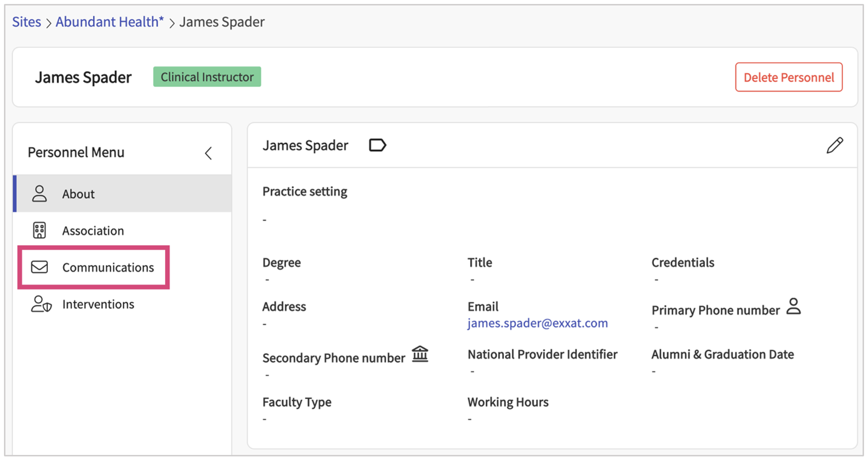Click person icon next to Primary Phone number

click(x=793, y=307)
